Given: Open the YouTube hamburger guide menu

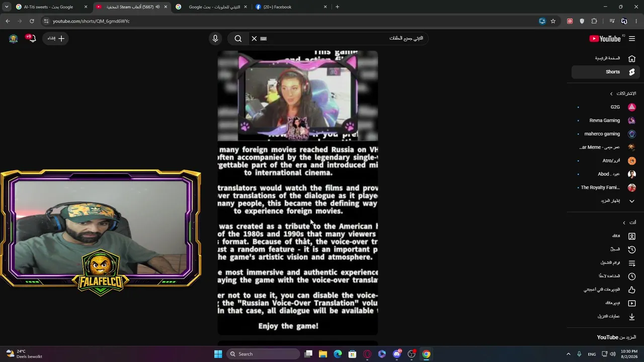Looking at the screenshot, I should coord(632,39).
